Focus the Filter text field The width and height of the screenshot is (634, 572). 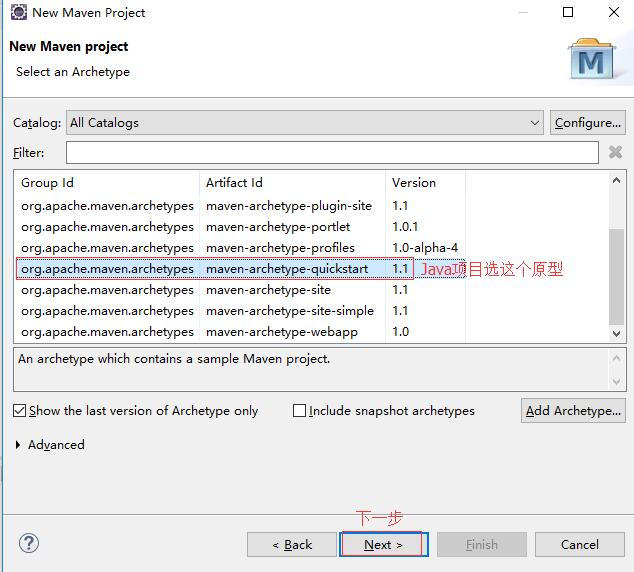[x=332, y=152]
